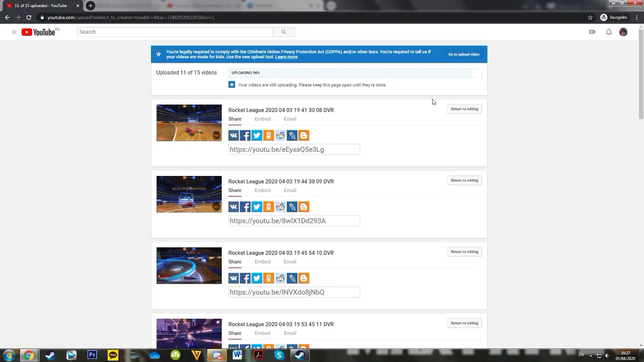Post 19 44 38 09 video to Reddit

click(x=280, y=207)
